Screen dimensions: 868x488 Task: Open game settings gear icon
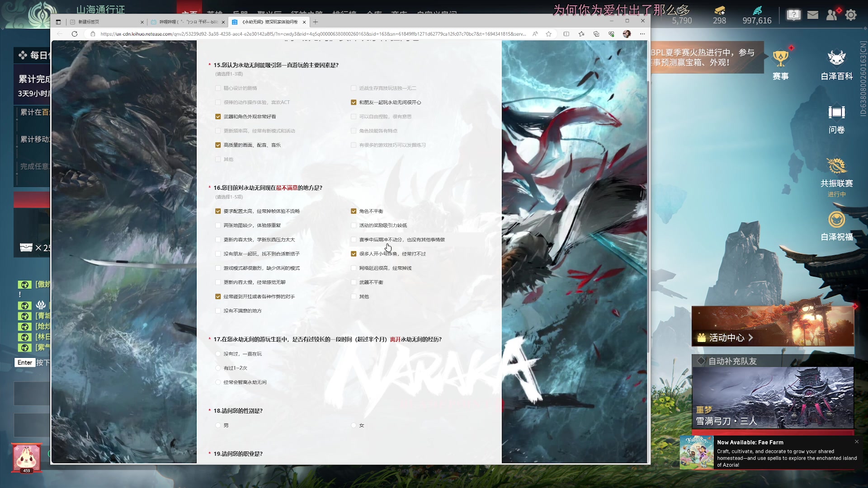[851, 15]
